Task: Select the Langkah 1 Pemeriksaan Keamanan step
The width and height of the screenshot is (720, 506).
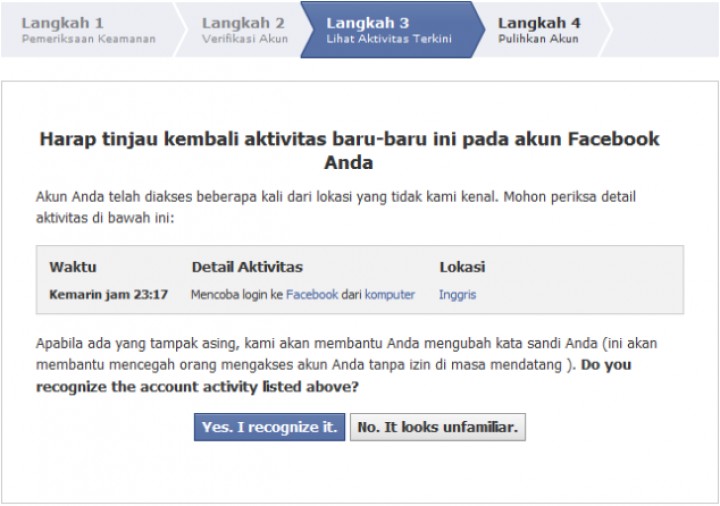Action: click(89, 30)
